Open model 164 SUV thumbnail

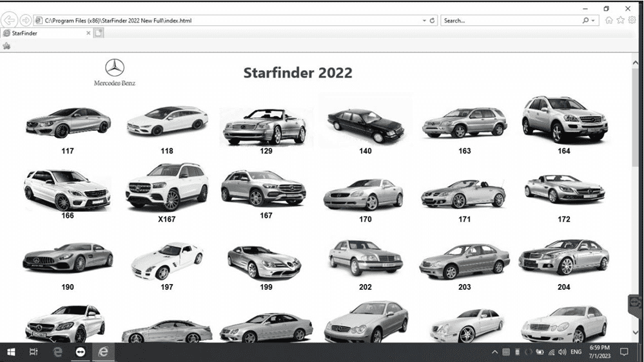click(x=564, y=119)
